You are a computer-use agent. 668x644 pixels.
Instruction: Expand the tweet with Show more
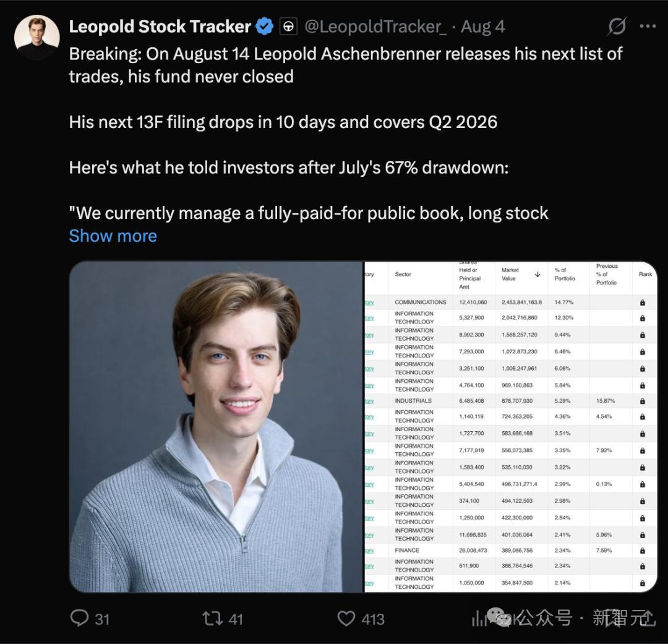pos(113,236)
